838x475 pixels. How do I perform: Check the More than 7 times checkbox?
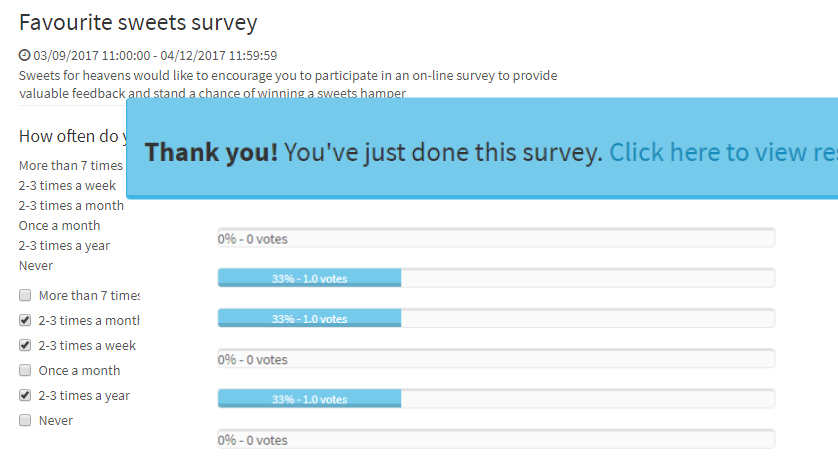[25, 295]
